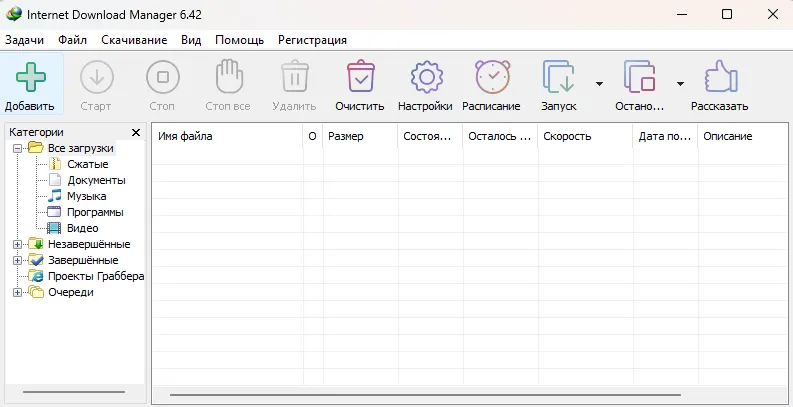Screen dimensions: 793x407
Task: Select Сжатые category label
Action: click(x=87, y=164)
